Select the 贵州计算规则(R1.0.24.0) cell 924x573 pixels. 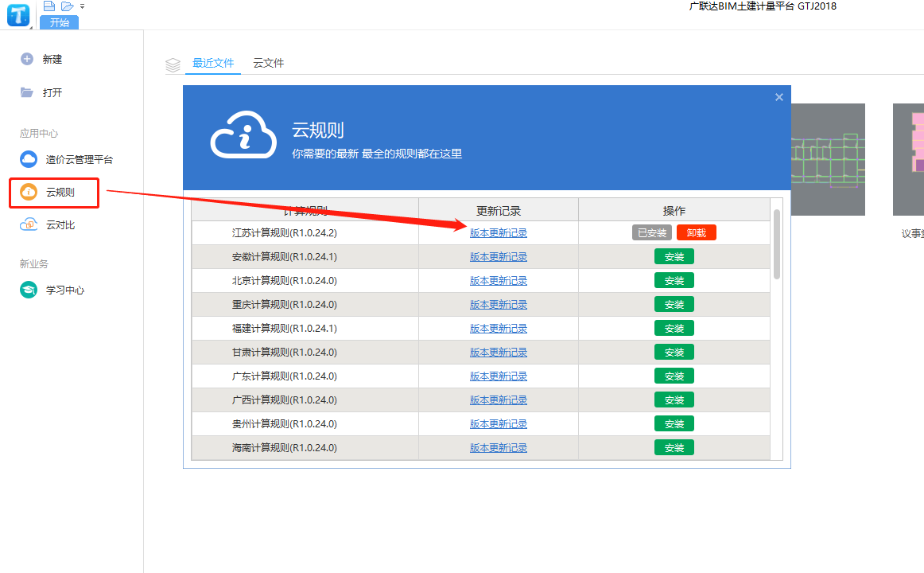[x=305, y=424]
